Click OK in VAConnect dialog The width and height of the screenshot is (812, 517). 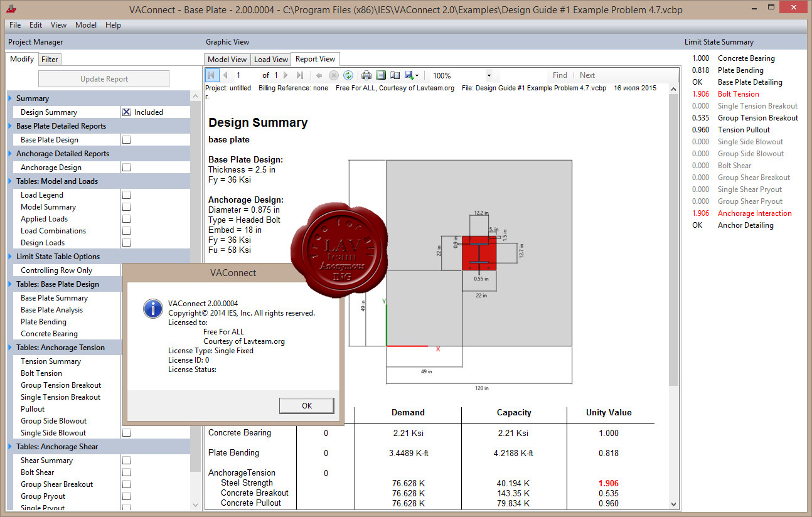307,406
